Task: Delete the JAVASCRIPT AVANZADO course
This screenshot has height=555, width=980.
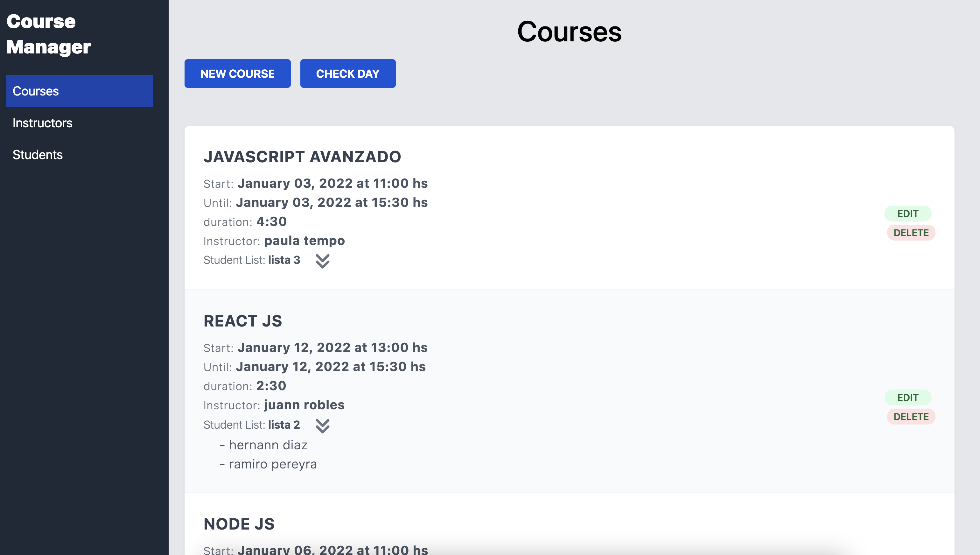Action: (911, 233)
